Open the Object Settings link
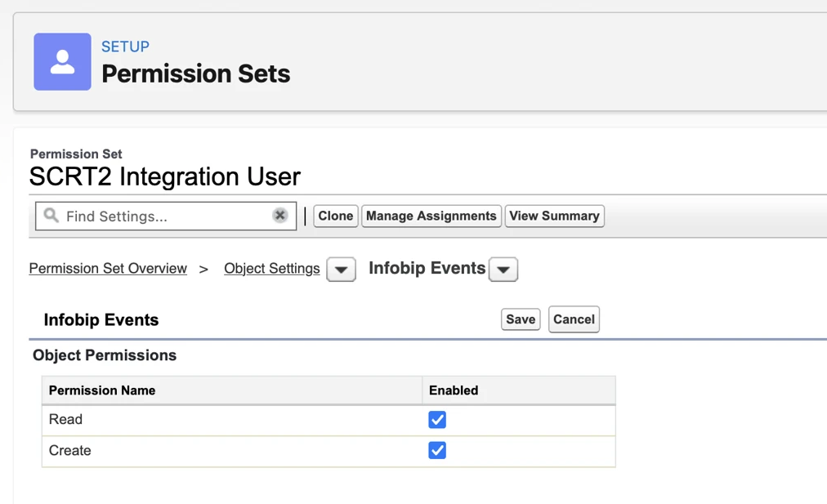 click(x=271, y=269)
